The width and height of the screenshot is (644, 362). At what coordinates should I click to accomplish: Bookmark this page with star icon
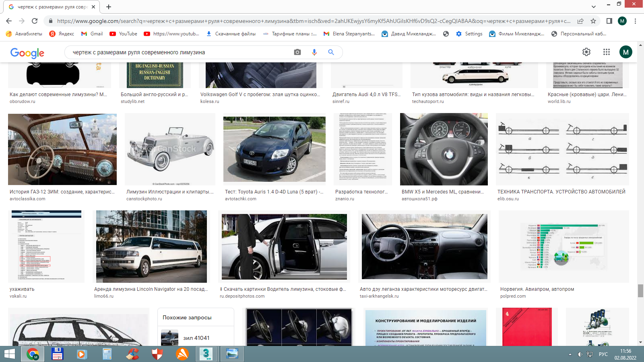coord(593,21)
